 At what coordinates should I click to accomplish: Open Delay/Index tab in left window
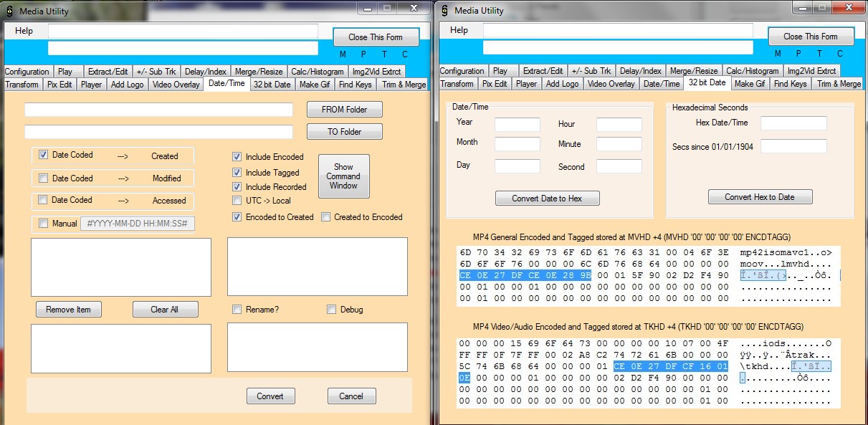tap(205, 72)
